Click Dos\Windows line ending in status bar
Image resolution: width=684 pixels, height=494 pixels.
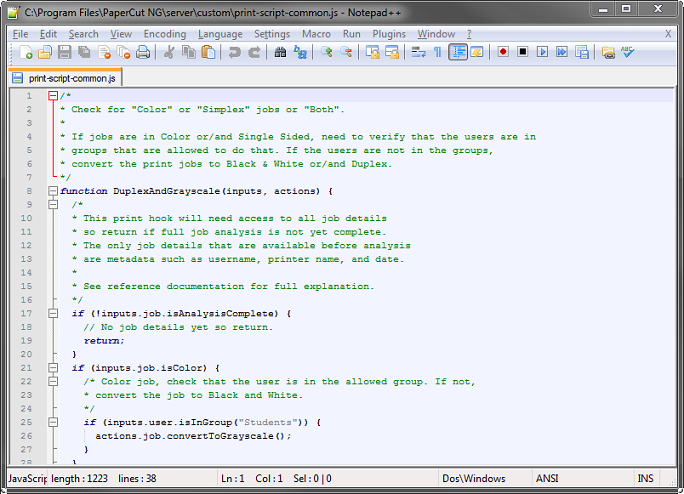pos(474,478)
